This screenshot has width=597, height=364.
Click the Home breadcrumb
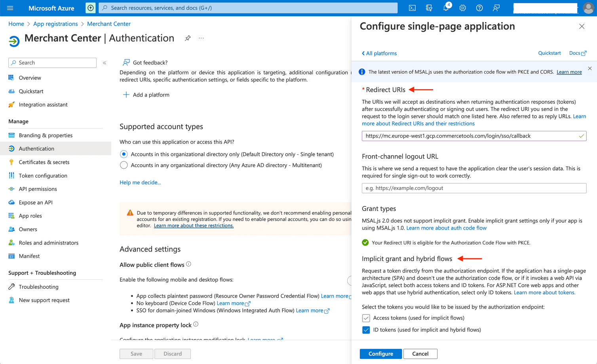pyautogui.click(x=16, y=24)
